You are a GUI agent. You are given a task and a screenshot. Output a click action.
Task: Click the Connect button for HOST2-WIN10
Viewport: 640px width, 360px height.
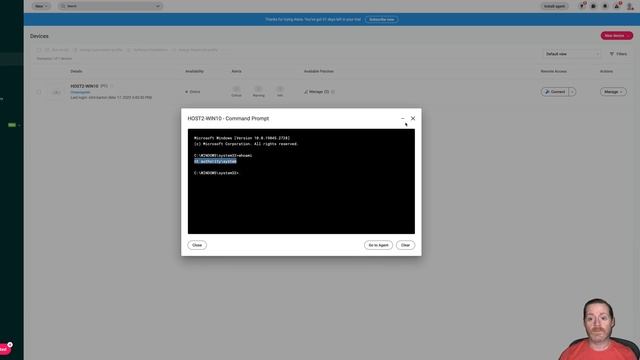pos(555,92)
